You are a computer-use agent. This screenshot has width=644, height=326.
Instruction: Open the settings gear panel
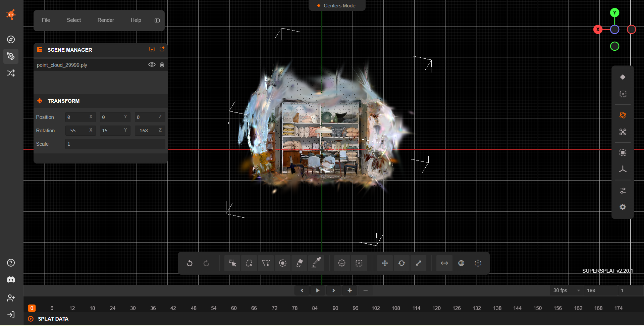click(623, 207)
